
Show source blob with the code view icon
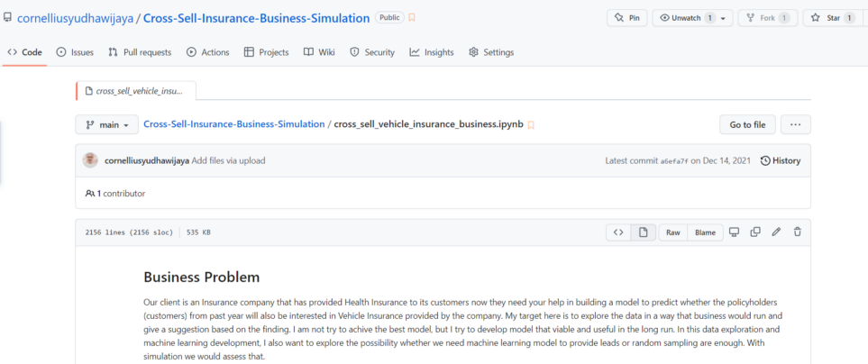click(618, 232)
